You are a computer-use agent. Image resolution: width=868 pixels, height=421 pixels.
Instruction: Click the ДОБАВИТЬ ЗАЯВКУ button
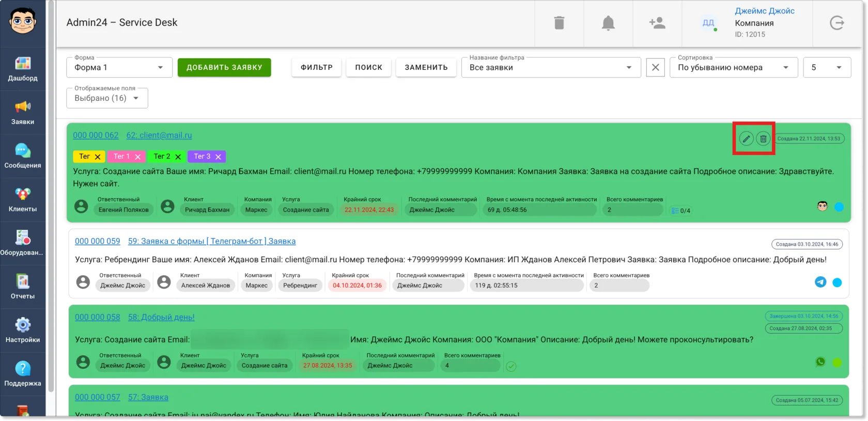click(x=224, y=67)
